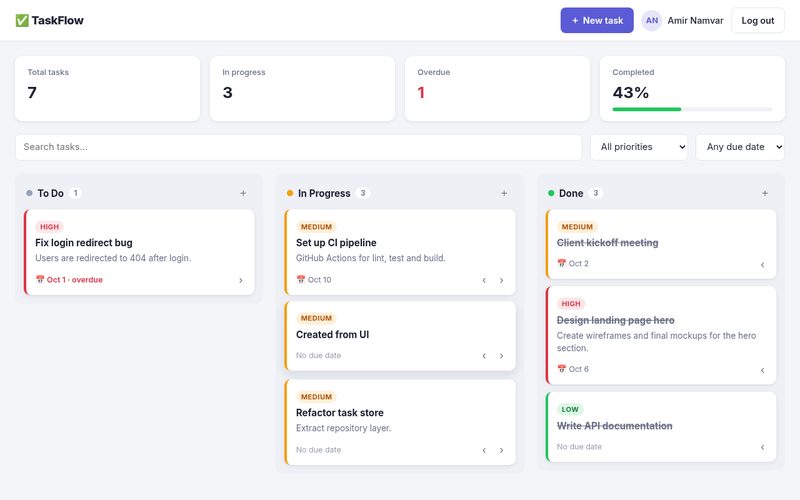Click the TaskFlow checkmark logo icon

(22, 20)
